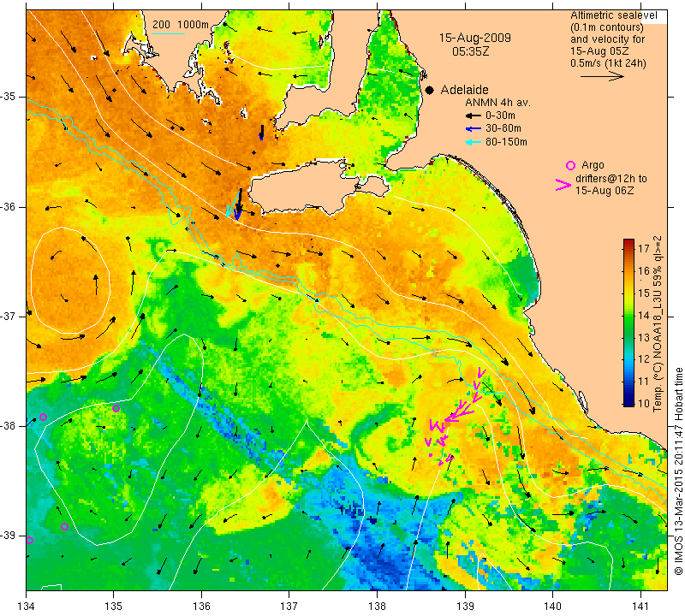
Task: Click the magenta drifter legend arrowhead
Action: 563,185
